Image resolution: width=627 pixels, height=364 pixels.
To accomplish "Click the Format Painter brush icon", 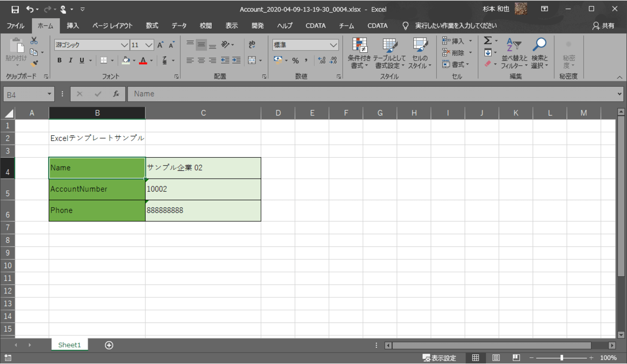I will 34,64.
